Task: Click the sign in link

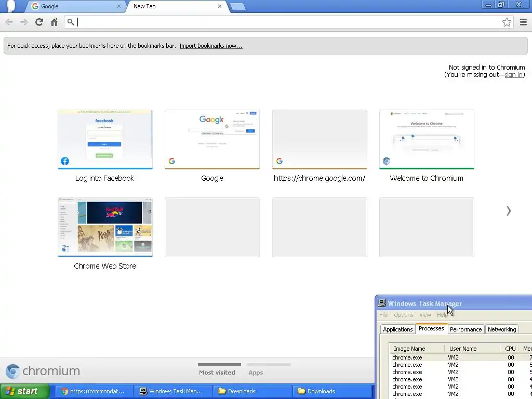Action: [x=513, y=75]
